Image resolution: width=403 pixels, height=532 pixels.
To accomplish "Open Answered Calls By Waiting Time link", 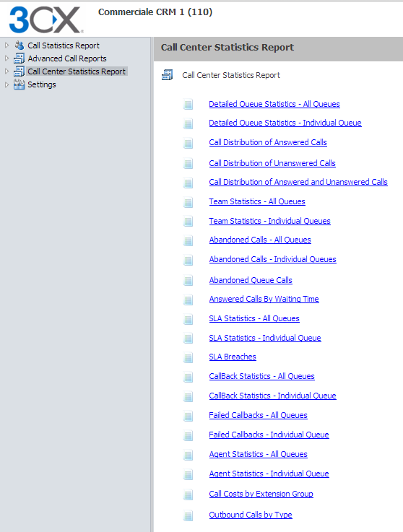I will (264, 299).
